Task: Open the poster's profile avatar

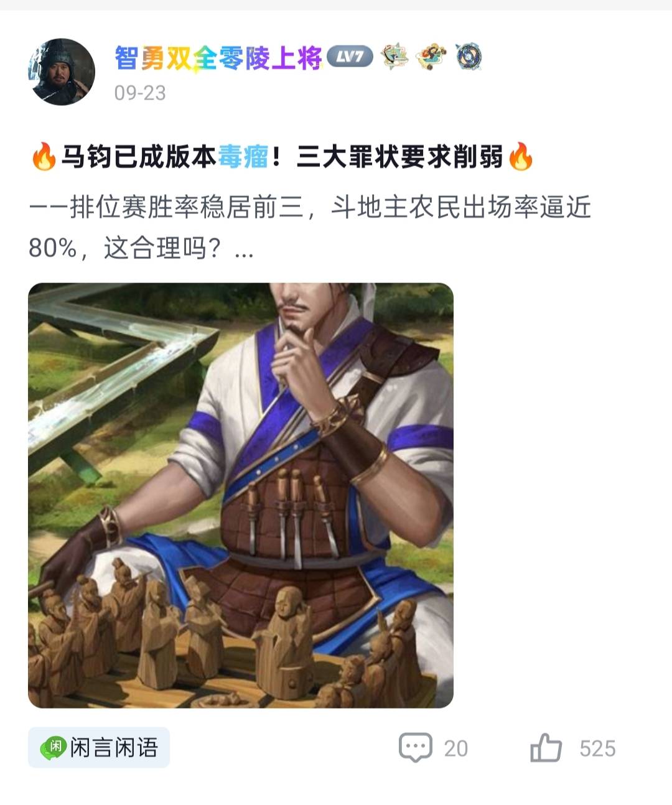Action: point(62,72)
